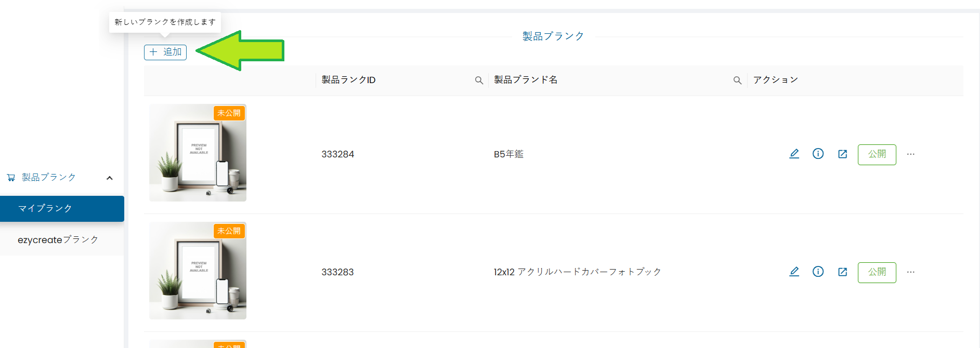
Task: Publish B5年鑑 with 公開 button
Action: [x=877, y=154]
